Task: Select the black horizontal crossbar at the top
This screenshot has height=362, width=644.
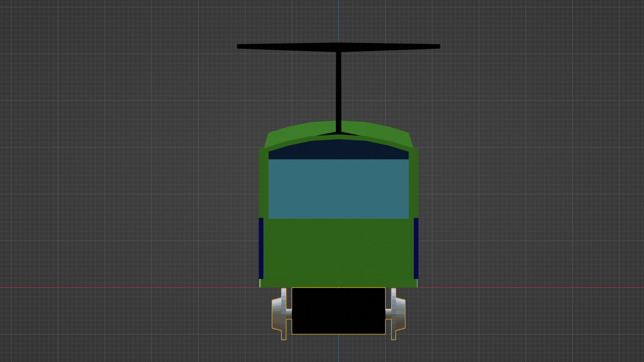Action: point(338,47)
